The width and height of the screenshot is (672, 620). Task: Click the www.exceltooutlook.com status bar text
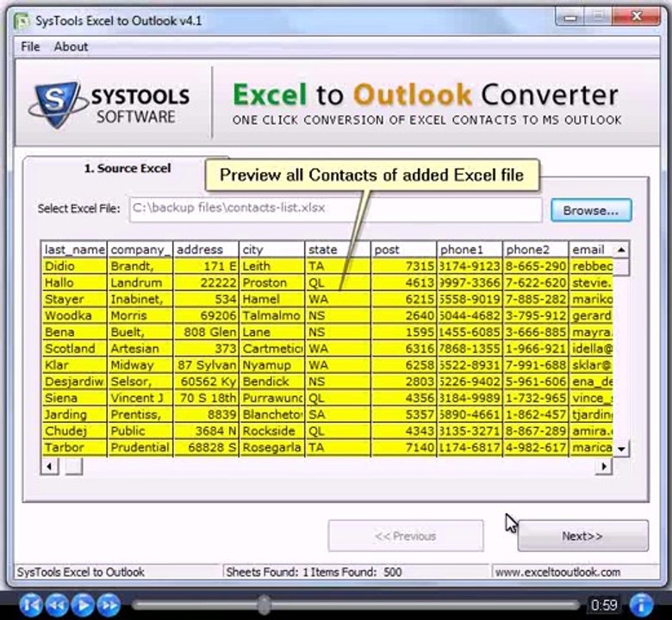click(x=557, y=572)
